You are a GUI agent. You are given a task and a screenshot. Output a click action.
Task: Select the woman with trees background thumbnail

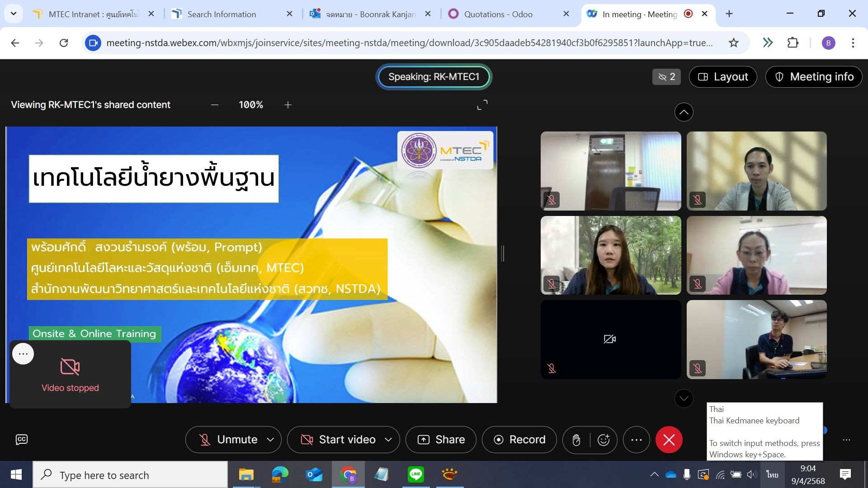click(611, 255)
